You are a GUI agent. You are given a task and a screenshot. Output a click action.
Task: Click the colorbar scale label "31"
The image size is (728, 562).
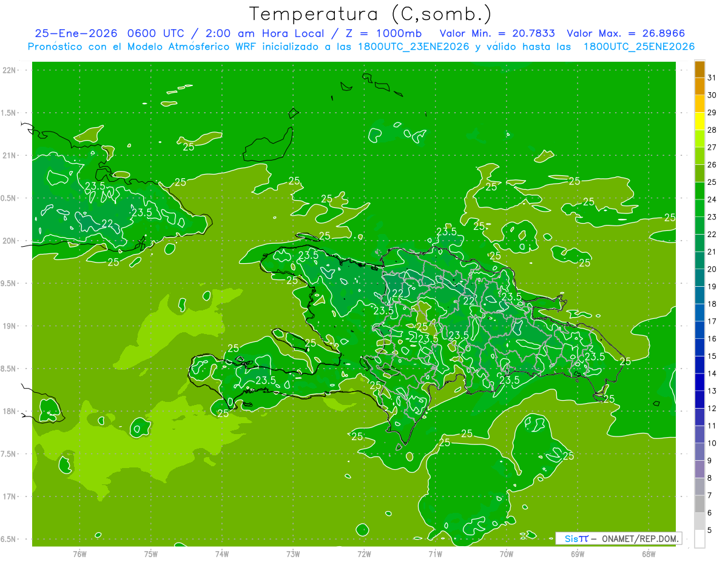click(712, 78)
